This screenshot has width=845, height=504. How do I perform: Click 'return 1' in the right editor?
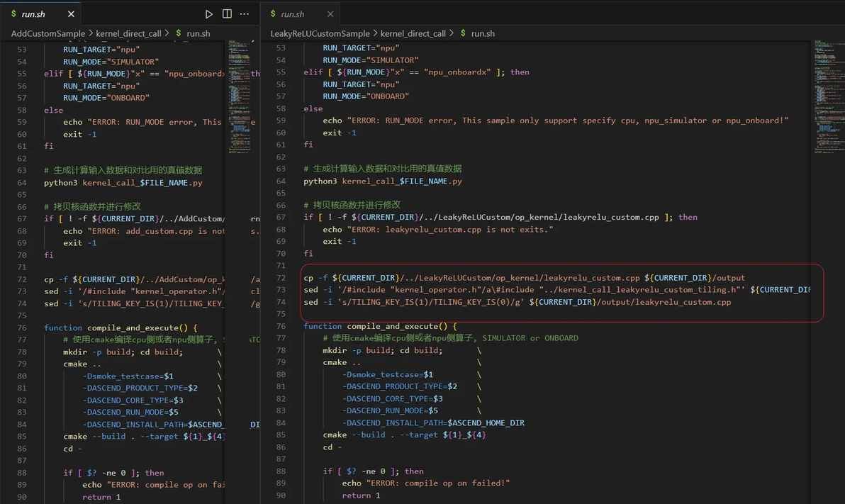(361, 495)
